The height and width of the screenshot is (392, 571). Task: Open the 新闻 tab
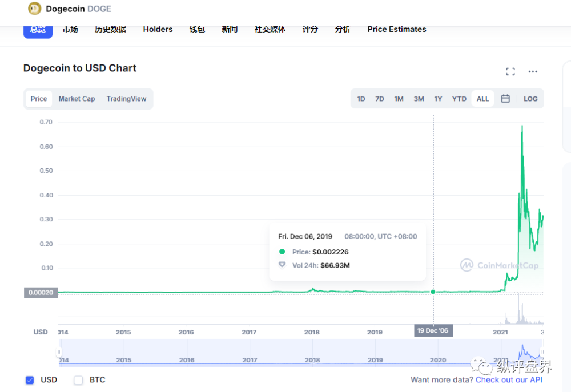(x=230, y=30)
